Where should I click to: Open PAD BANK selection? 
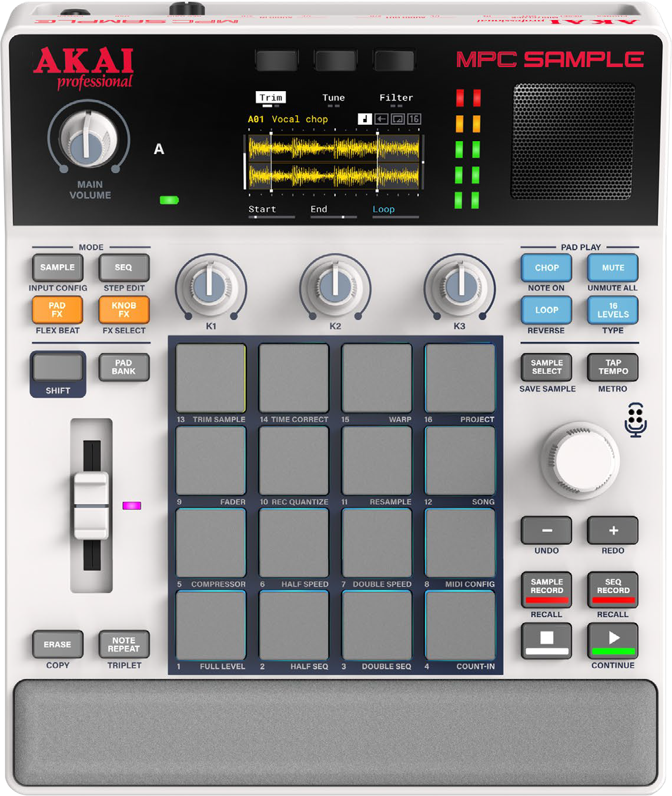point(123,368)
